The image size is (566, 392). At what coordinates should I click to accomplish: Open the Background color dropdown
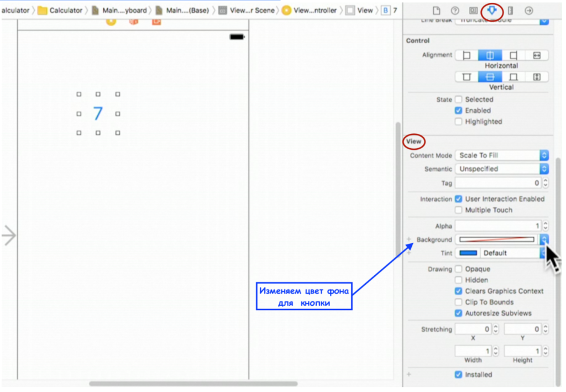coord(544,239)
